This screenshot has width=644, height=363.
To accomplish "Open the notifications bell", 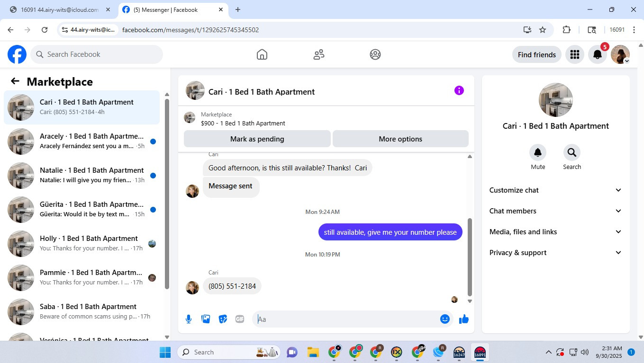I will tap(598, 54).
